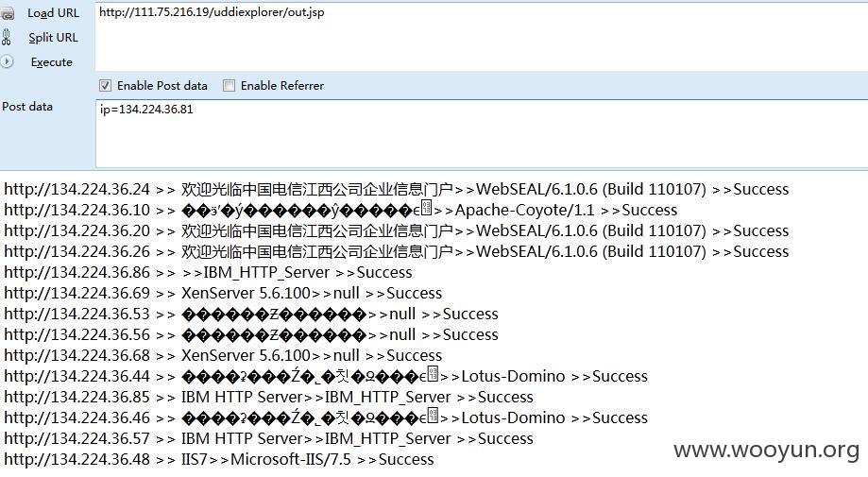Click the IBM_HTTP_Server result for 134.224.36.86

pyautogui.click(x=208, y=272)
